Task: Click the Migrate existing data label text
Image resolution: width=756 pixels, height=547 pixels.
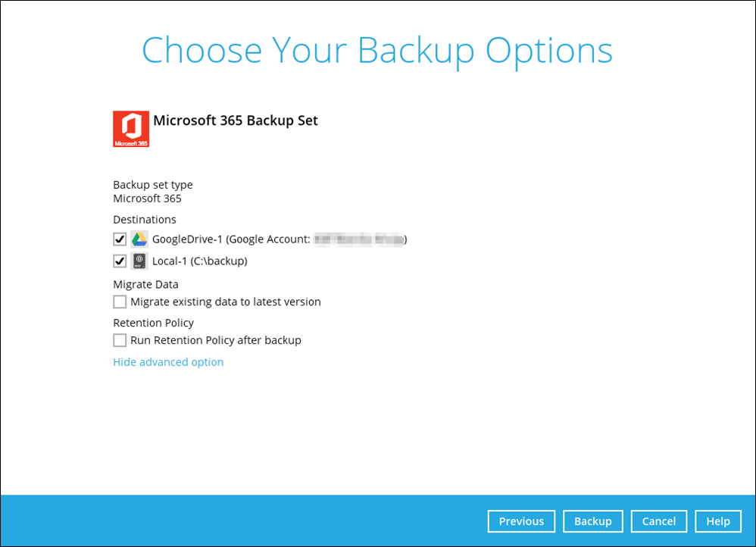Action: click(226, 302)
